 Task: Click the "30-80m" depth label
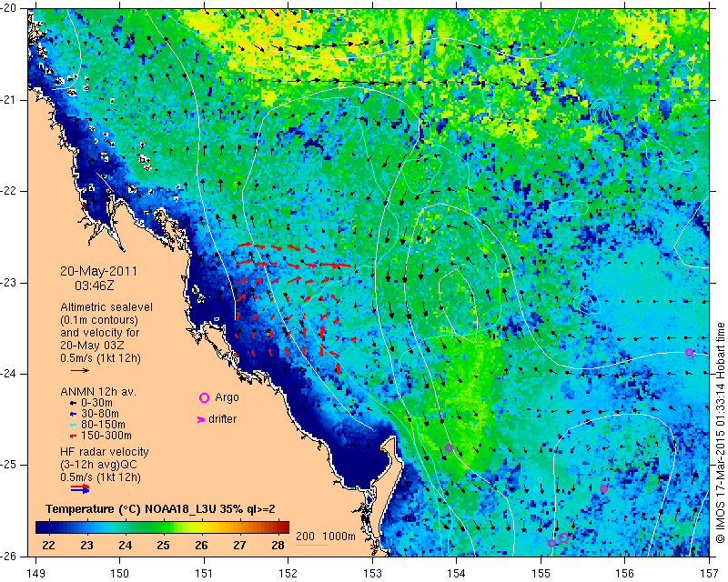point(100,414)
